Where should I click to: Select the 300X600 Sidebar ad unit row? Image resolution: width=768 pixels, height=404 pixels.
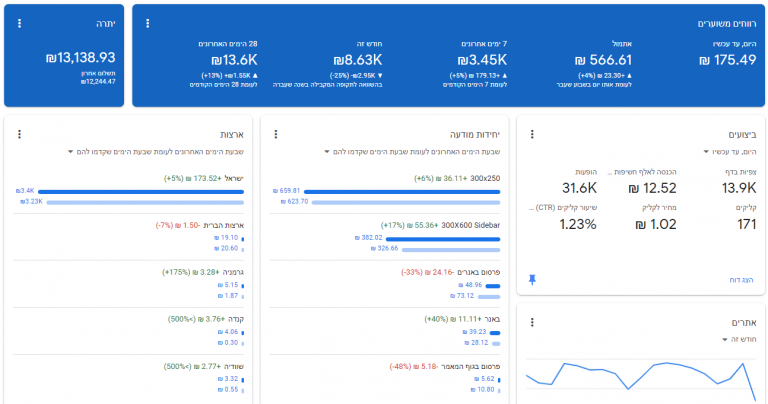[x=385, y=237]
